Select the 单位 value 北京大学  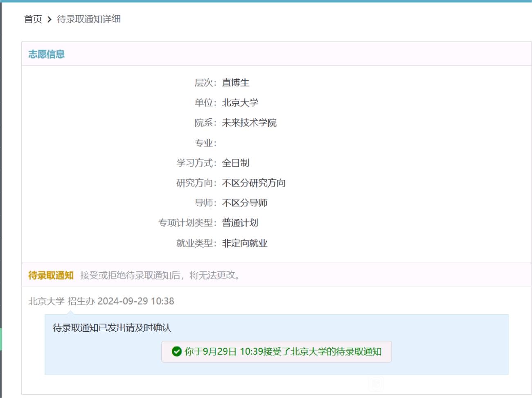point(240,103)
